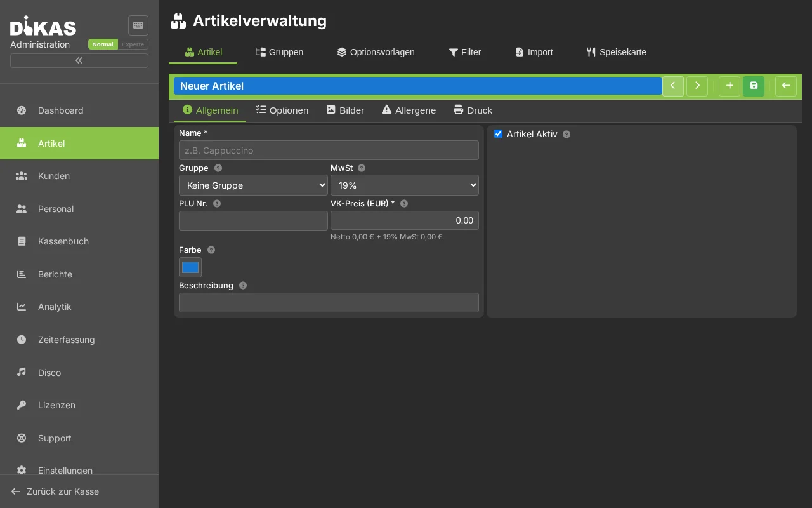
Task: Open the Allgemein sub-tab
Action: (x=210, y=110)
